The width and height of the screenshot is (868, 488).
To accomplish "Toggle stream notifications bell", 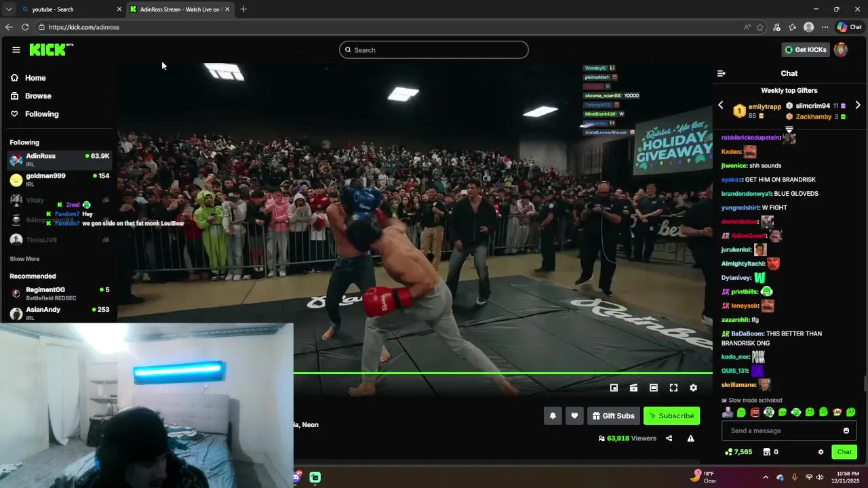I will (553, 415).
